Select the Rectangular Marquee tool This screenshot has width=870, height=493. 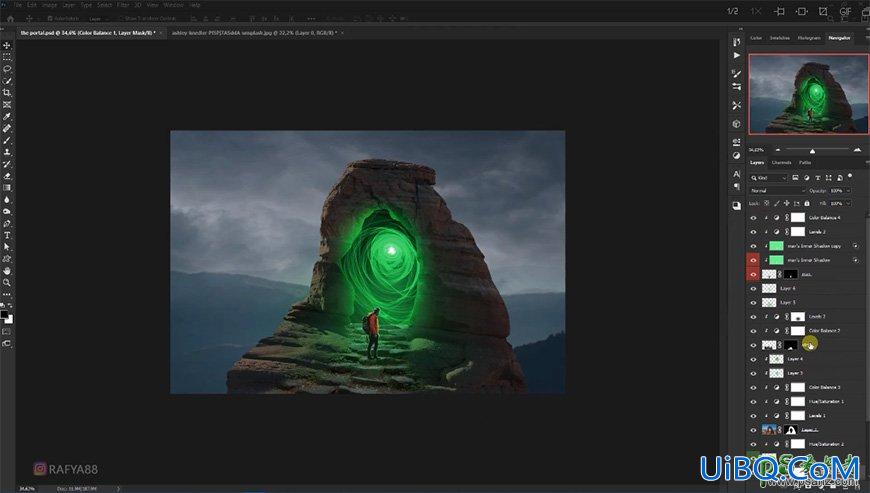tap(7, 57)
